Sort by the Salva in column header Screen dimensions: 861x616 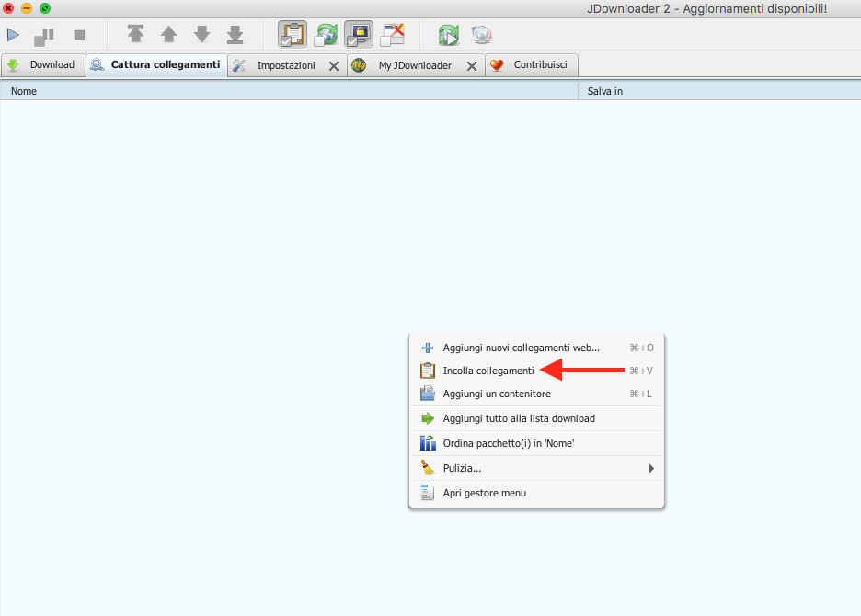tap(720, 91)
